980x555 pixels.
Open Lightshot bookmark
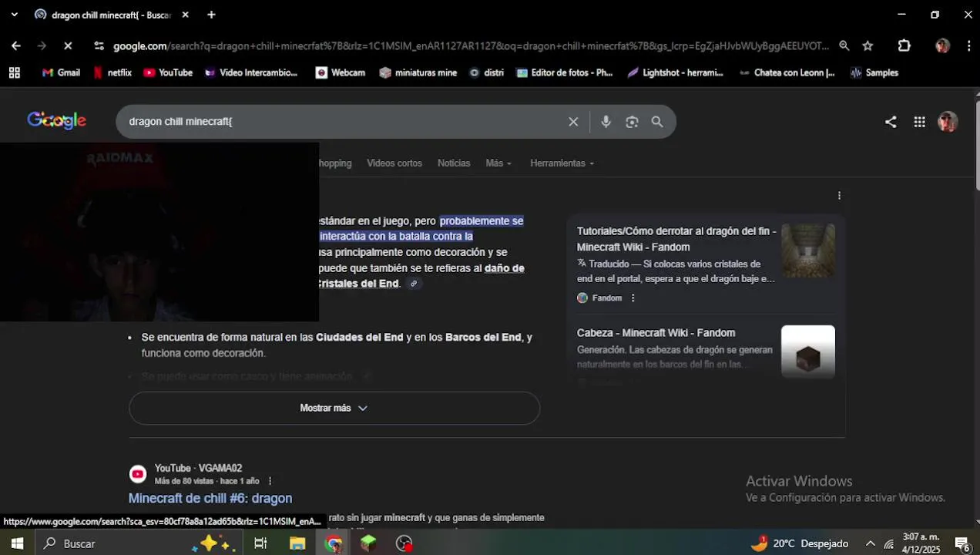pos(675,72)
